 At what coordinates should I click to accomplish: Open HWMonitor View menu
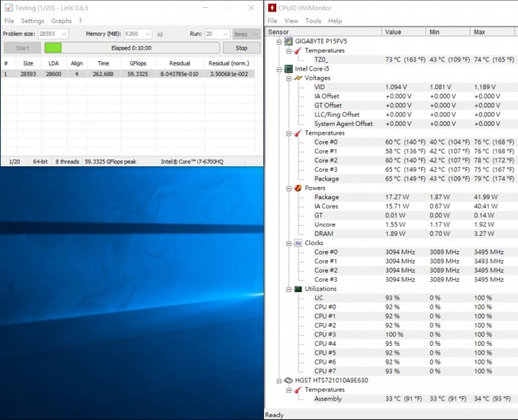pos(291,21)
